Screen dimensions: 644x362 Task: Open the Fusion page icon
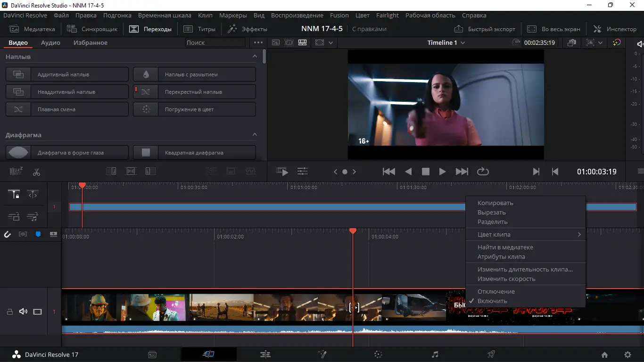click(322, 354)
